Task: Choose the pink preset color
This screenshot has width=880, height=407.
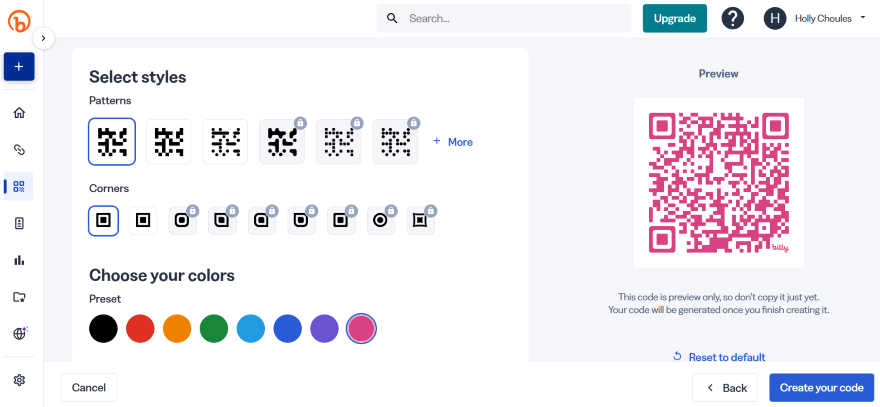Action: click(x=361, y=328)
